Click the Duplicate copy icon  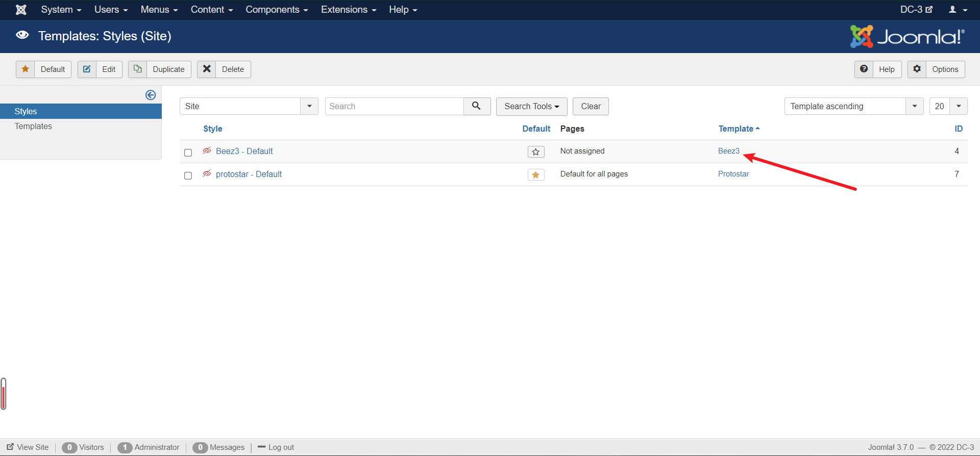tap(137, 69)
